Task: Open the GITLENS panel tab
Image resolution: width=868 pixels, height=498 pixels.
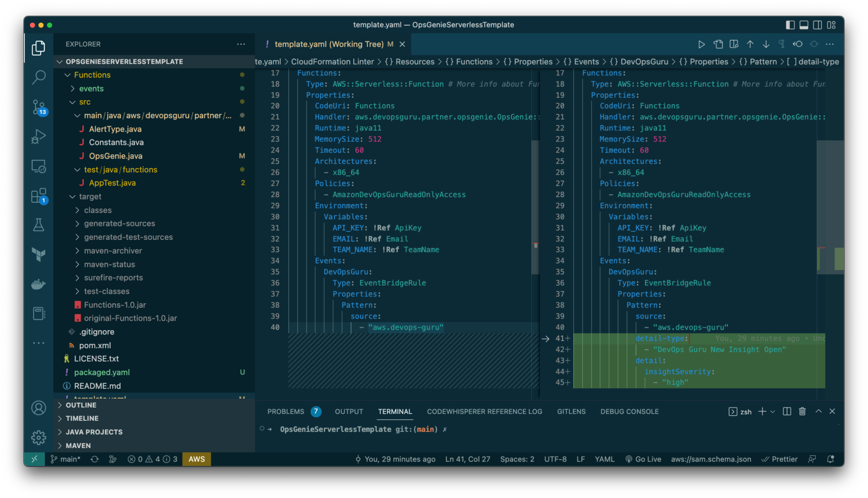Action: click(x=571, y=411)
